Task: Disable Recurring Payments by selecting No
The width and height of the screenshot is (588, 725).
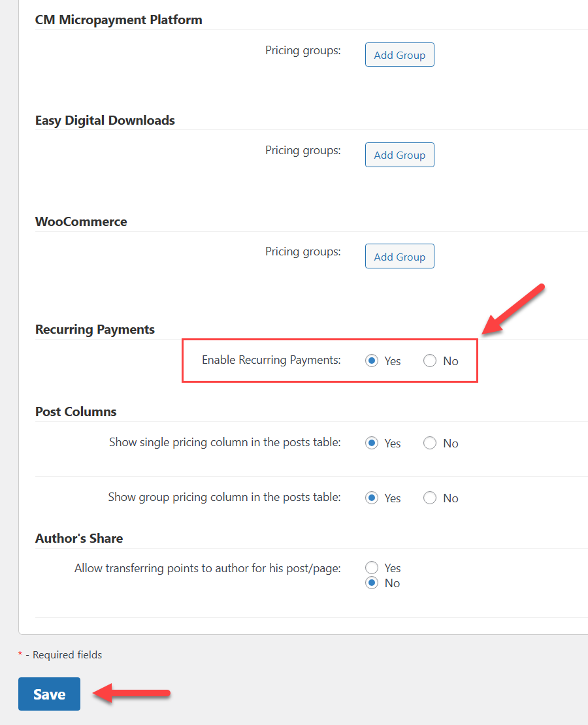Action: pos(430,361)
